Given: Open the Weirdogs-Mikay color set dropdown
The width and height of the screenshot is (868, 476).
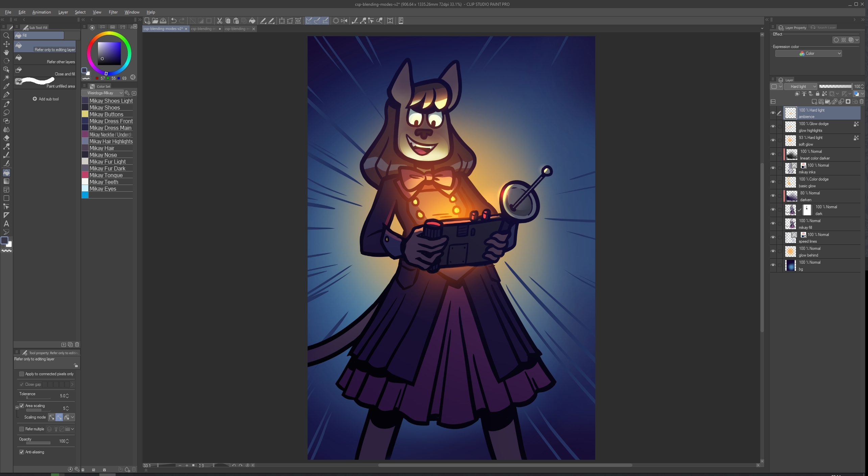Looking at the screenshot, I should 103,93.
